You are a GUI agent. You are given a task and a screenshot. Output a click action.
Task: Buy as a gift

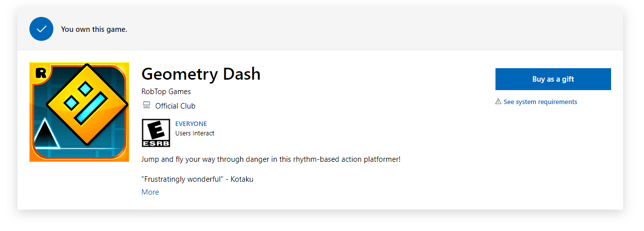click(x=553, y=79)
